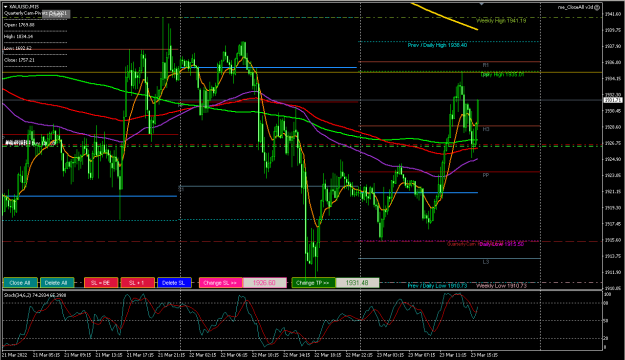Select the take profit field showing 1931.48

[357, 283]
